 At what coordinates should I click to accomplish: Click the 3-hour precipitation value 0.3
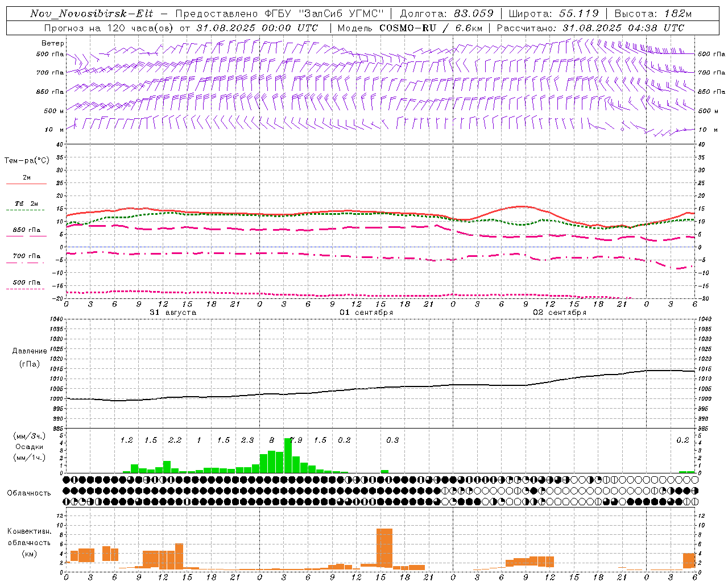click(x=392, y=440)
